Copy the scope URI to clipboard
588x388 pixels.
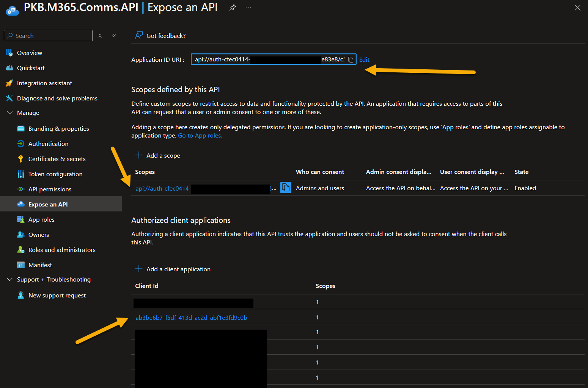(286, 188)
